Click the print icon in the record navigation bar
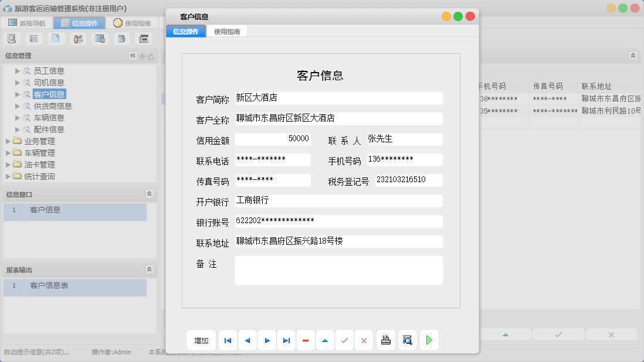This screenshot has width=644, height=362. pos(385,340)
